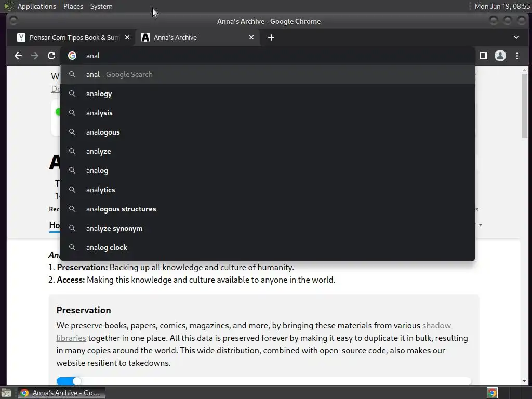The width and height of the screenshot is (532, 399).
Task: Select the 'analytics' suggestion
Action: click(268, 190)
